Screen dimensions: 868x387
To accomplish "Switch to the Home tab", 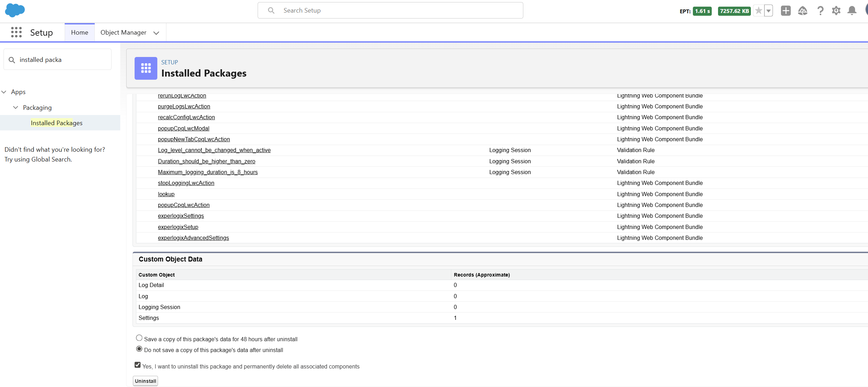I will point(80,33).
